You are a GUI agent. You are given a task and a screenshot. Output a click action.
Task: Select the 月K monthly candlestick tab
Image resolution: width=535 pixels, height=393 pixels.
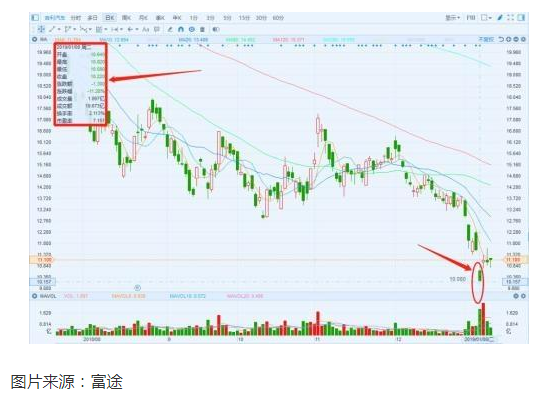(x=143, y=17)
